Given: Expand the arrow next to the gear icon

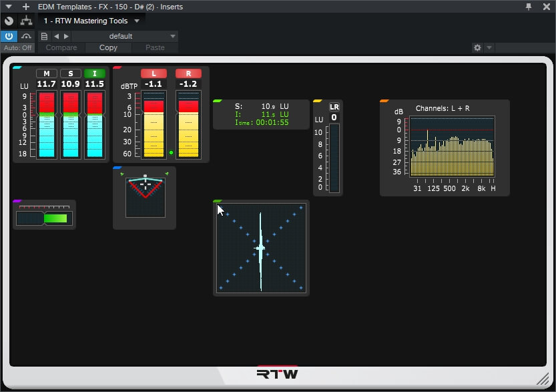Looking at the screenshot, I should point(488,47).
